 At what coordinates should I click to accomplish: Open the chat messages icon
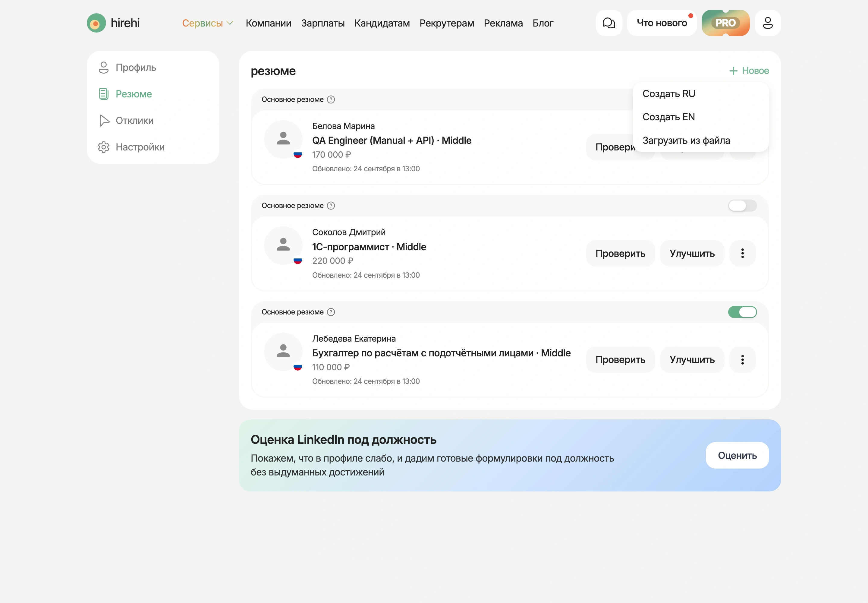609,23
